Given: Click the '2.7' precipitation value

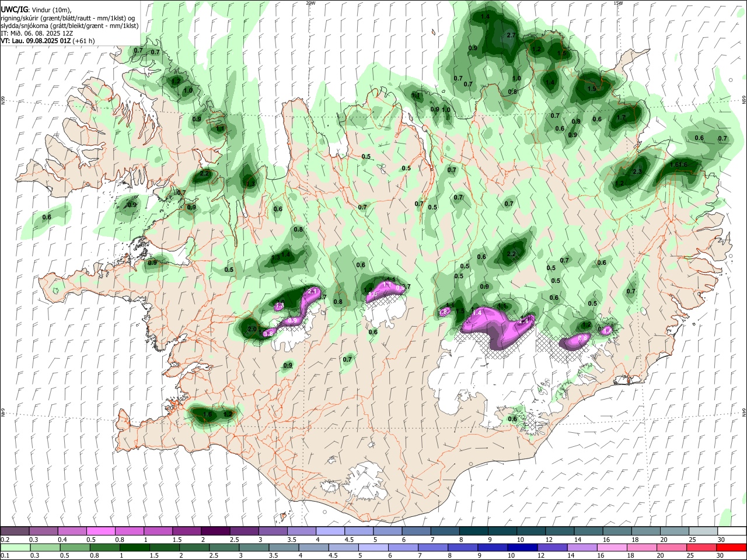Looking at the screenshot, I should pyautogui.click(x=511, y=36).
